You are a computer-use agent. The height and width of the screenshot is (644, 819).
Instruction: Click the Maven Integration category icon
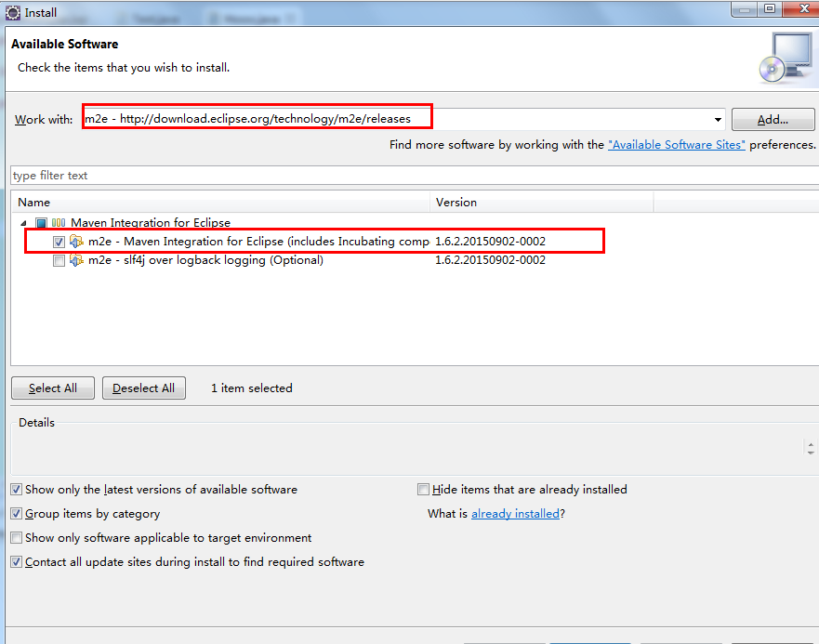click(59, 223)
